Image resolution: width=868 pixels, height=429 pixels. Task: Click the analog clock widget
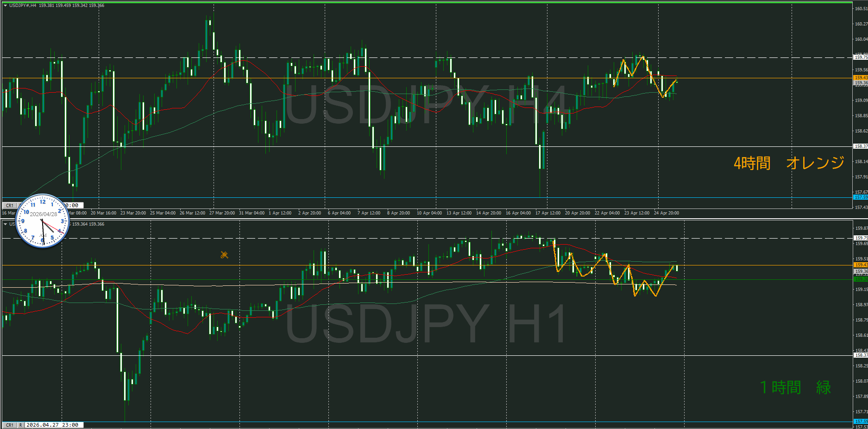click(43, 221)
